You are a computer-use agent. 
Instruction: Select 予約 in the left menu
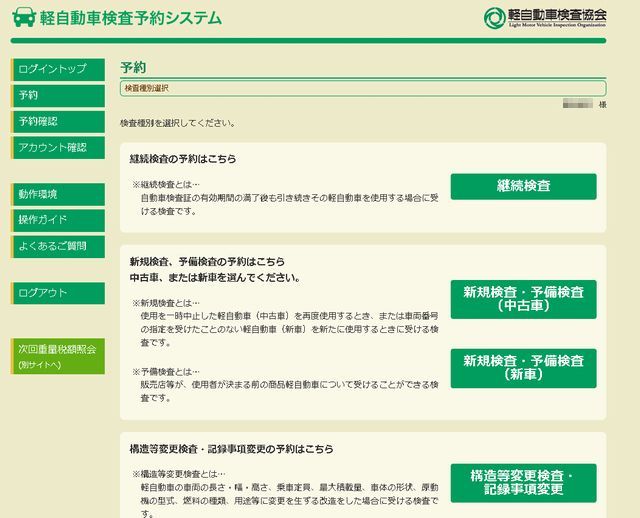pos(58,96)
